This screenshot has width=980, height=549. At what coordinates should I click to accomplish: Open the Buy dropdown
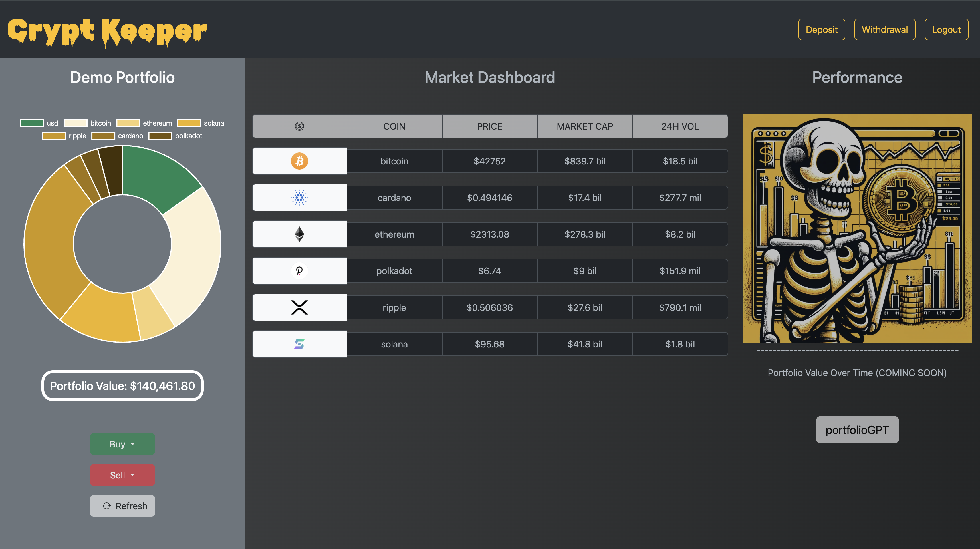(x=122, y=444)
